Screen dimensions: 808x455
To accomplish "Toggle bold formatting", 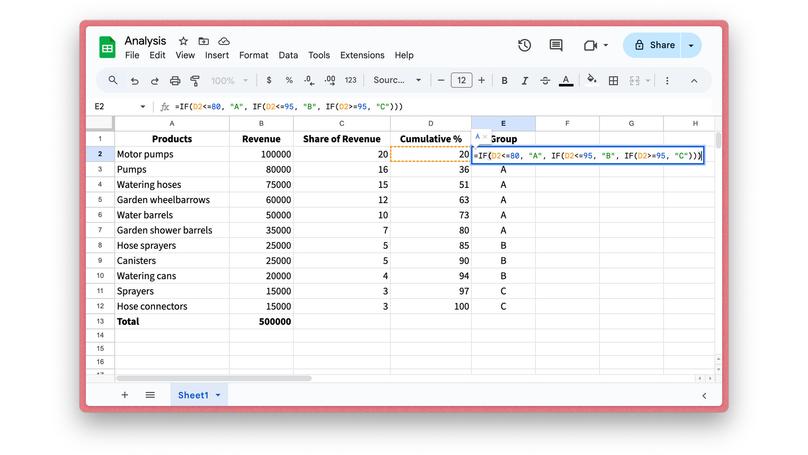I will pyautogui.click(x=504, y=80).
